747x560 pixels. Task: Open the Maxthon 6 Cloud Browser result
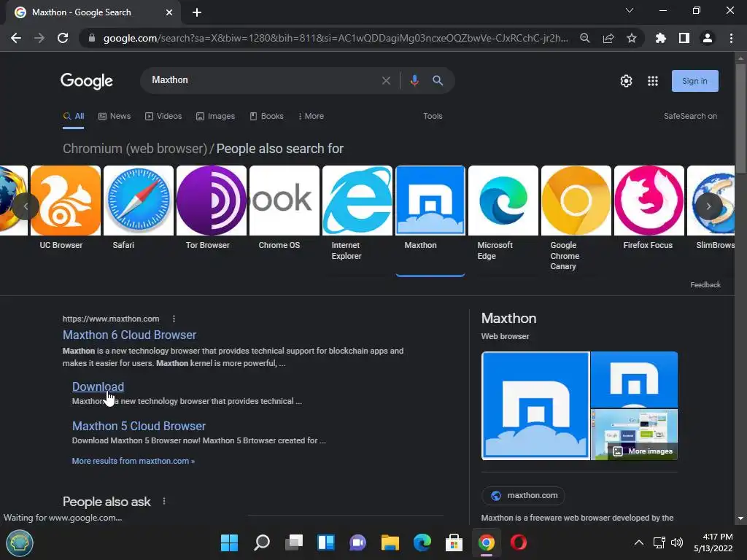tap(129, 335)
